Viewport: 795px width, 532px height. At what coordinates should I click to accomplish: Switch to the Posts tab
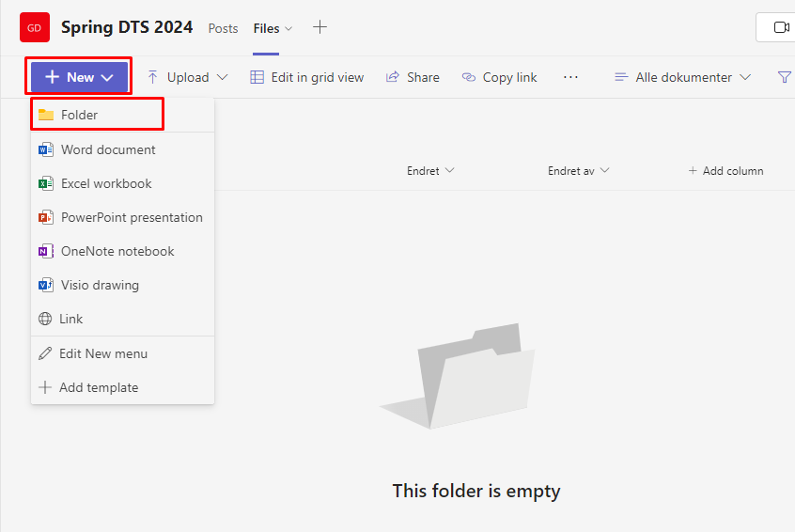223,28
